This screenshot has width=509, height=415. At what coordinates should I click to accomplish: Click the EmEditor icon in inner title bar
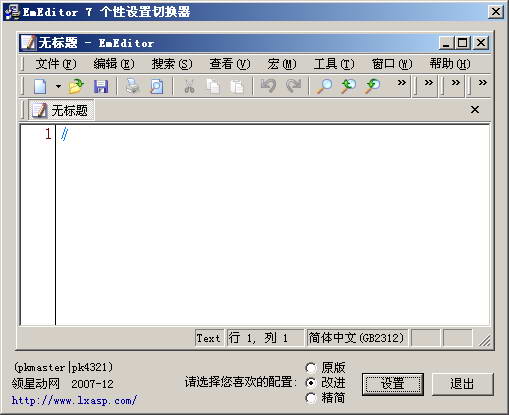[x=28, y=43]
